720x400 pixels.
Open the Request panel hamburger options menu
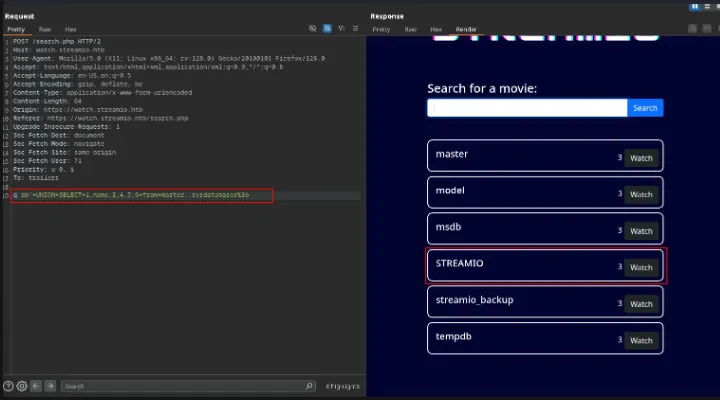(x=355, y=28)
